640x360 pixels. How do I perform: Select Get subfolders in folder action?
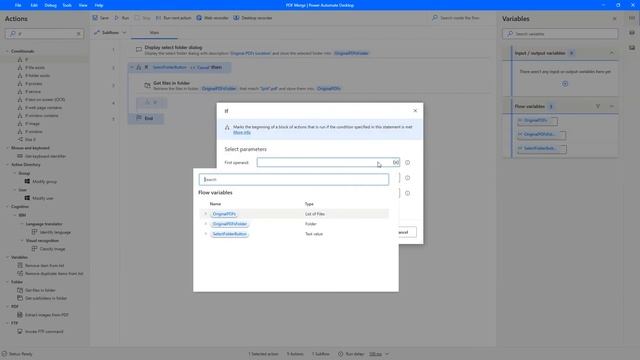(x=46, y=298)
